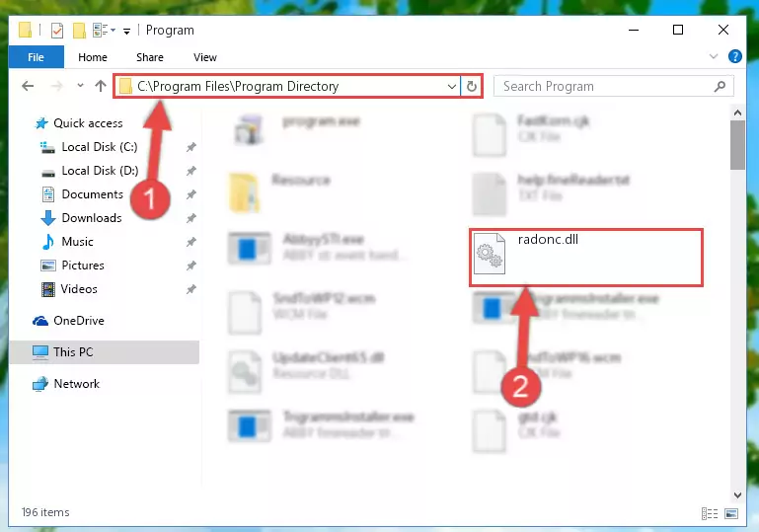The height and width of the screenshot is (532, 759).
Task: Go up one folder level
Action: point(101,86)
